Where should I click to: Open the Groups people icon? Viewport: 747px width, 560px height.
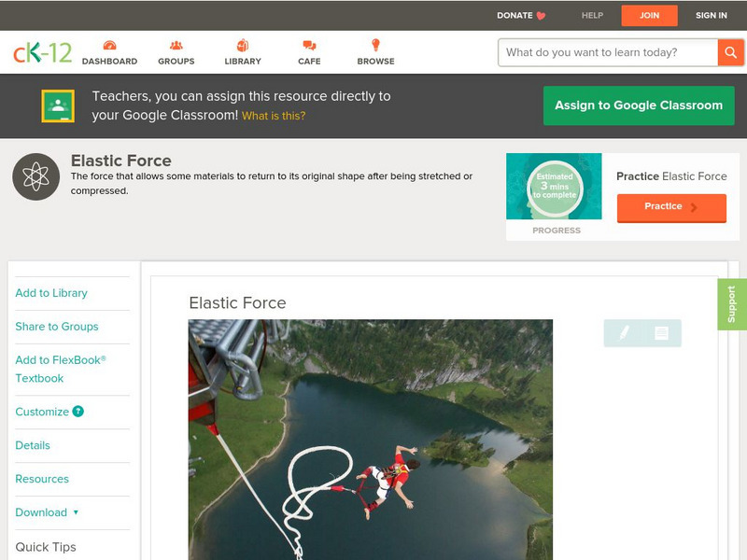[176, 45]
